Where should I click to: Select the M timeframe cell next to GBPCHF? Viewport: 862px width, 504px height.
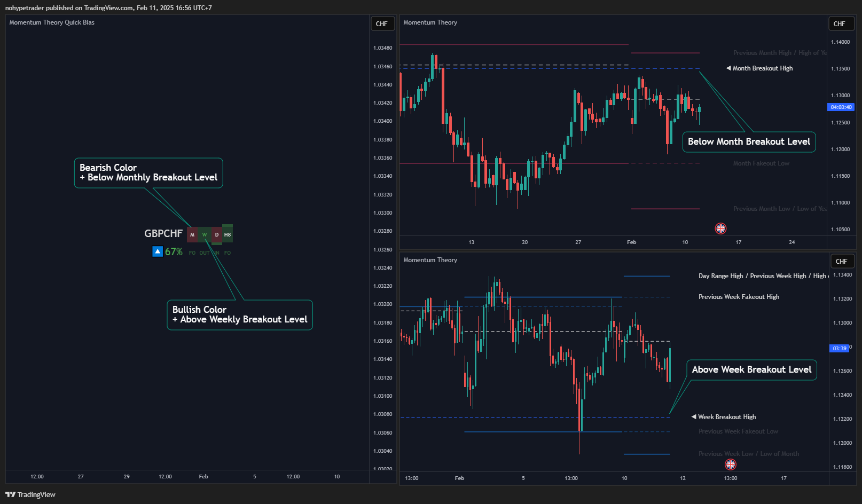192,235
